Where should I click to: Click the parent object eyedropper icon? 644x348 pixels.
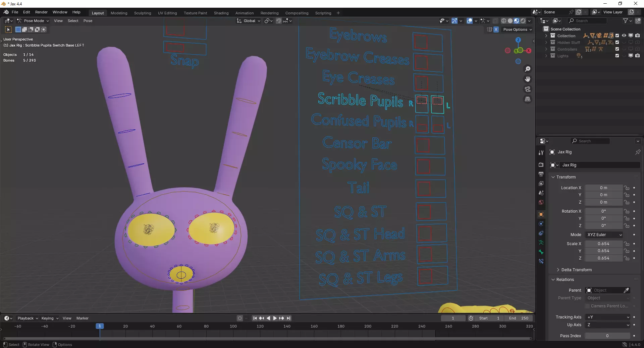pyautogui.click(x=626, y=290)
